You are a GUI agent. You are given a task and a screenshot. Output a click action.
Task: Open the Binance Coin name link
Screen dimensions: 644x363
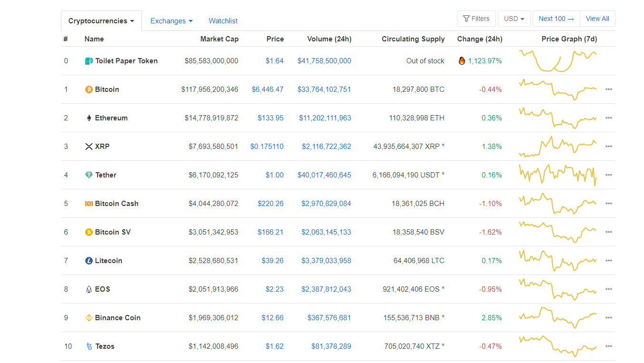[118, 318]
